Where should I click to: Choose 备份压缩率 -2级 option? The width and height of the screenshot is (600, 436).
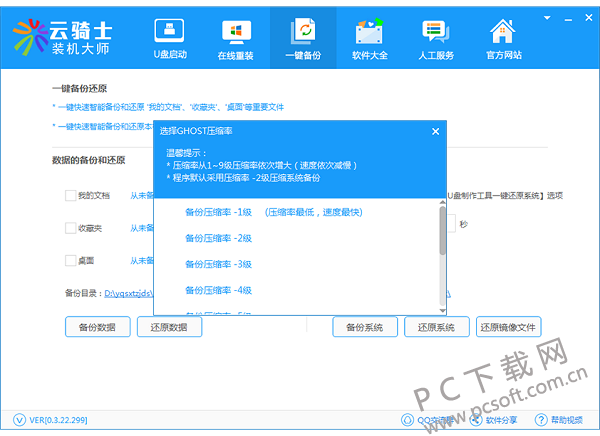(218, 238)
